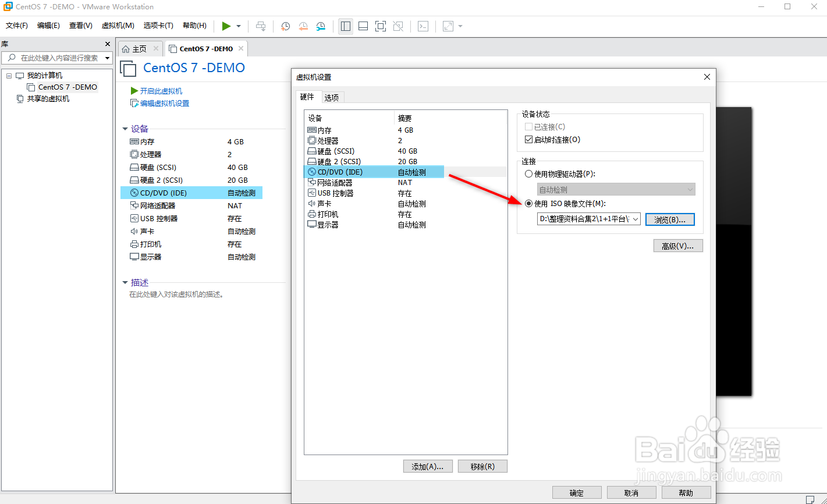This screenshot has height=504, width=827.
Task: Close the 主页 tab
Action: click(155, 48)
